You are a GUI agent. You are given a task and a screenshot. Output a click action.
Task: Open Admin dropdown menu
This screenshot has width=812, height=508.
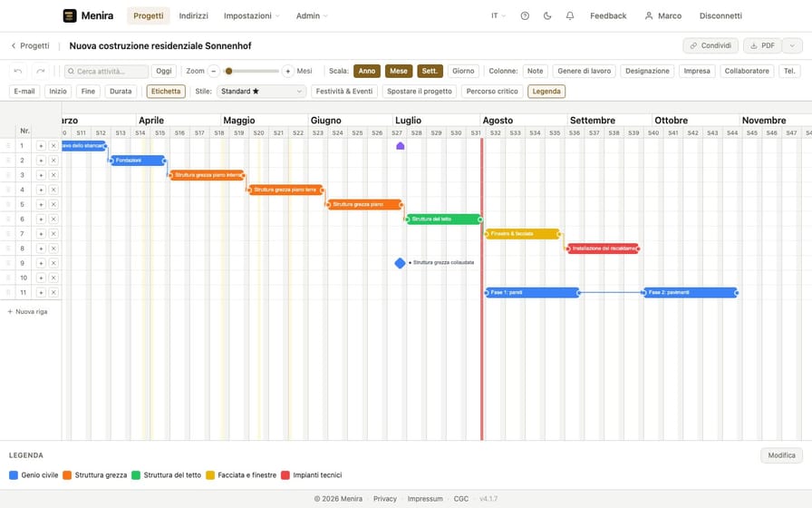pyautogui.click(x=312, y=16)
